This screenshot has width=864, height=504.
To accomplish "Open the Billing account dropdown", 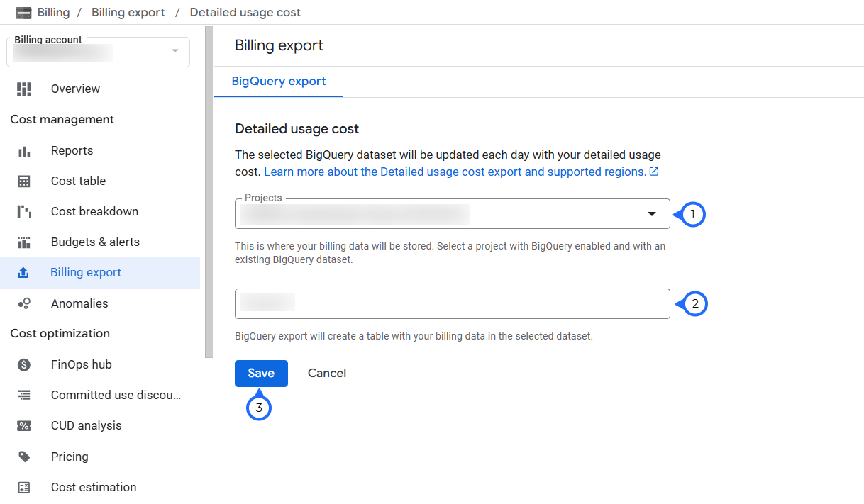I will [x=98, y=52].
